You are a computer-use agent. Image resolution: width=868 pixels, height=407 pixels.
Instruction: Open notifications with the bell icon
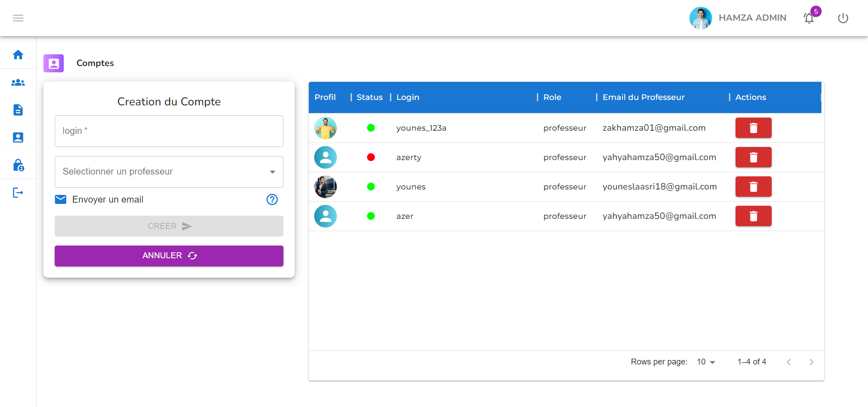809,18
